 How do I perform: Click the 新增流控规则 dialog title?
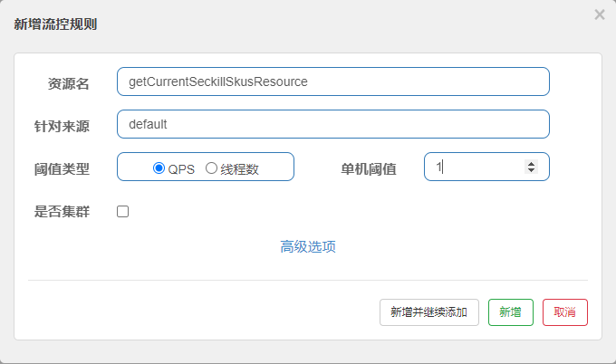coord(55,24)
